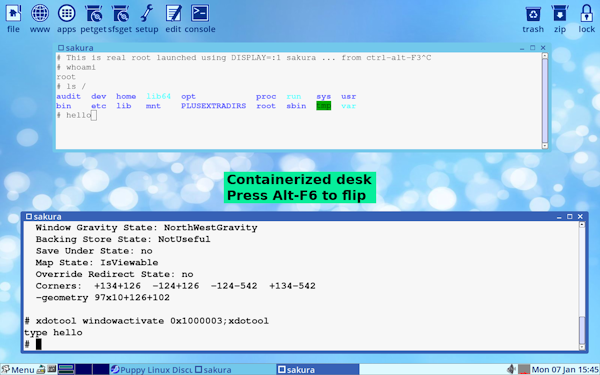Screen dimensions: 600x375
Task: Click the 'mnt' directory in ls output
Action: (153, 106)
